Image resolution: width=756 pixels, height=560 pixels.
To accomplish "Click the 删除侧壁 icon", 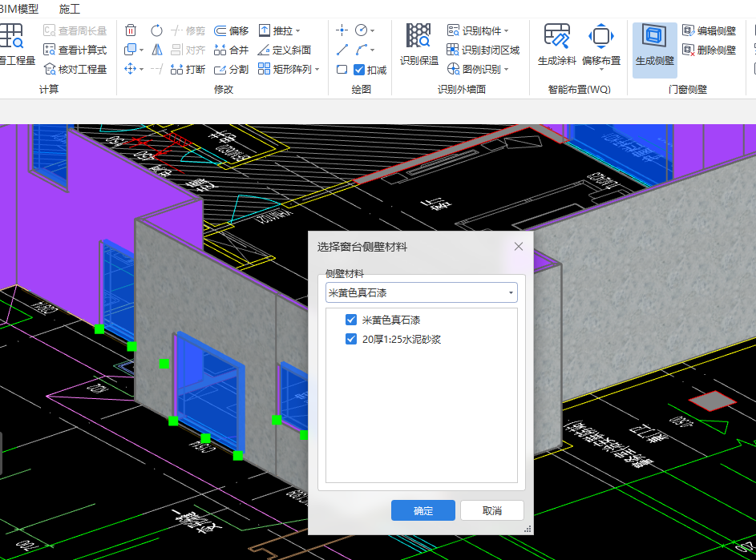I will coord(689,50).
